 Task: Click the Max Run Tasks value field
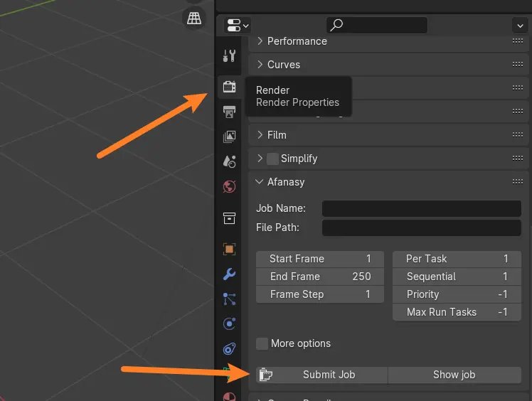(457, 312)
